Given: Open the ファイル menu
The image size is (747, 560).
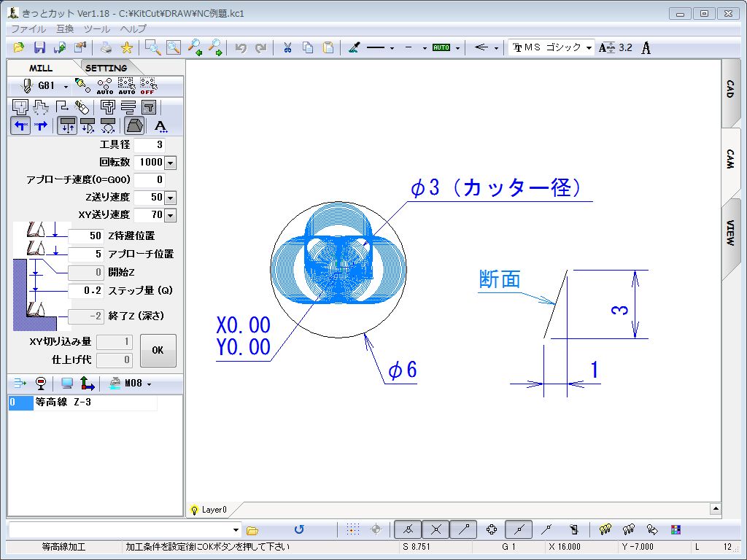Looking at the screenshot, I should (28, 28).
